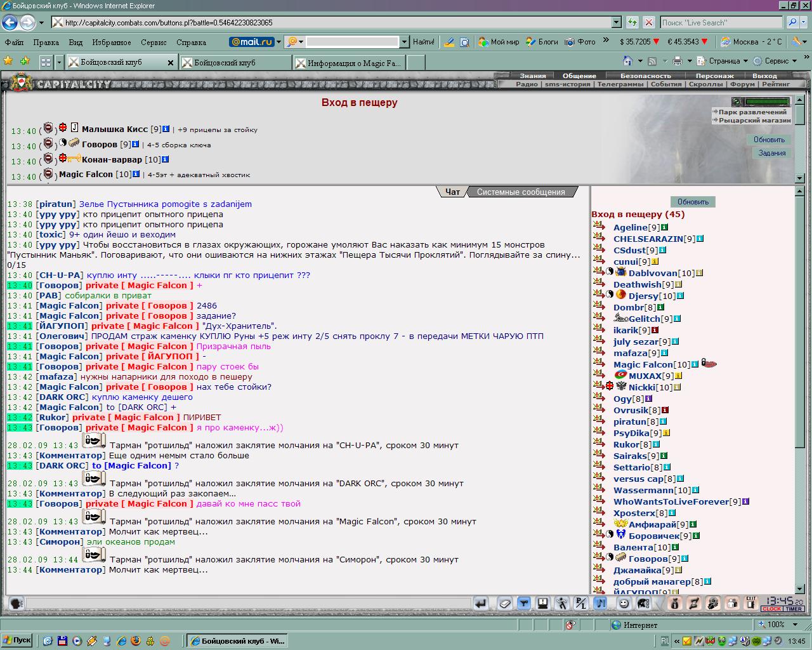Screen dimensions: 812x650
Task: Go to Парк развлечений link
Action: click(x=752, y=112)
